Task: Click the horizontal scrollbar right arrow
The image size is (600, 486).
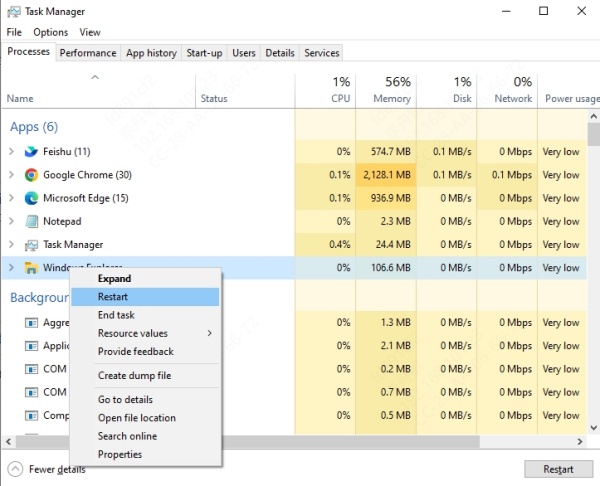Action: point(580,442)
